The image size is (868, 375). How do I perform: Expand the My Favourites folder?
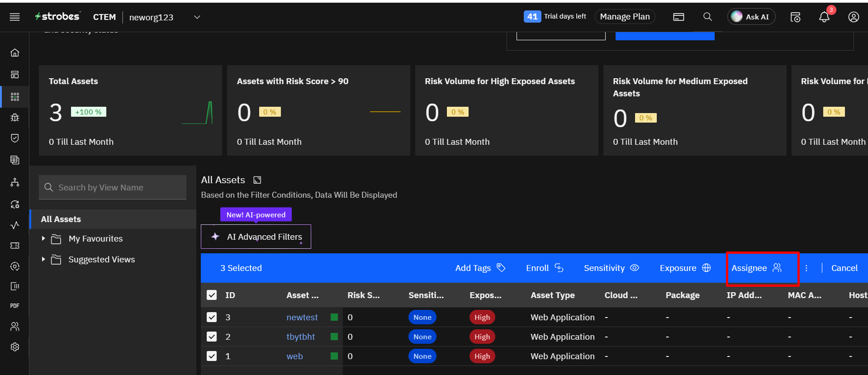(x=43, y=238)
